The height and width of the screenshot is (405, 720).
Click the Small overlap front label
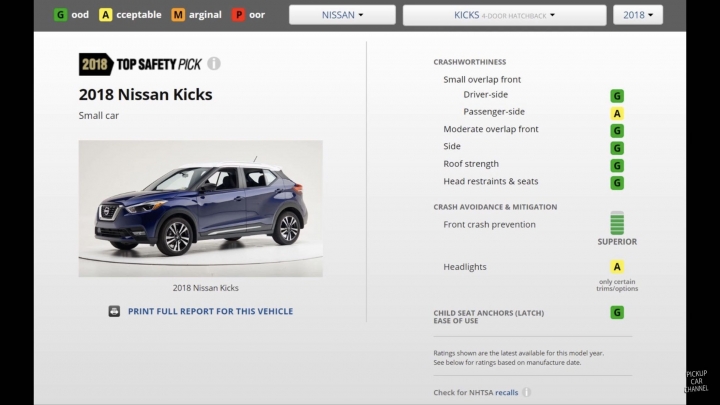coord(482,79)
